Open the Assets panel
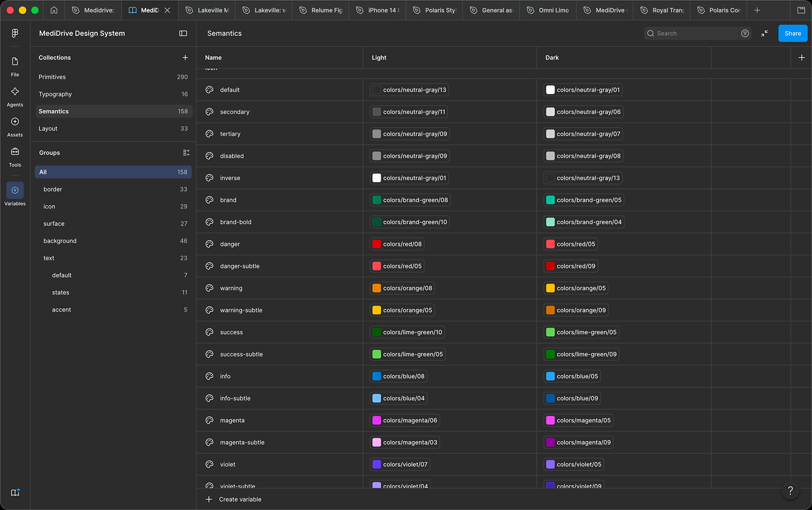Viewport: 812px width, 510px height. 15,127
